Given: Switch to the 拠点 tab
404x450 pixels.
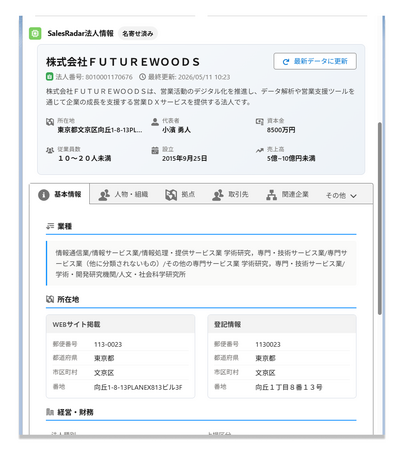Looking at the screenshot, I should pyautogui.click(x=180, y=194).
